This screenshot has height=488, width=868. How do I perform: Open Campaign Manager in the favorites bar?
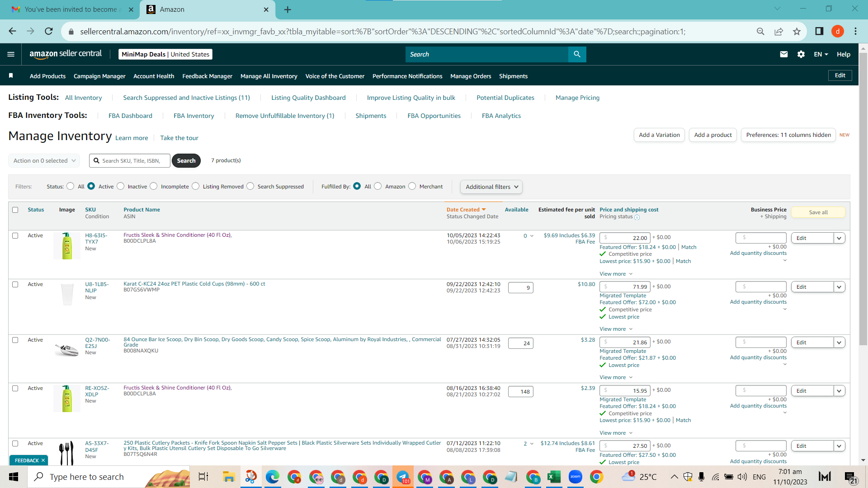[x=99, y=76]
